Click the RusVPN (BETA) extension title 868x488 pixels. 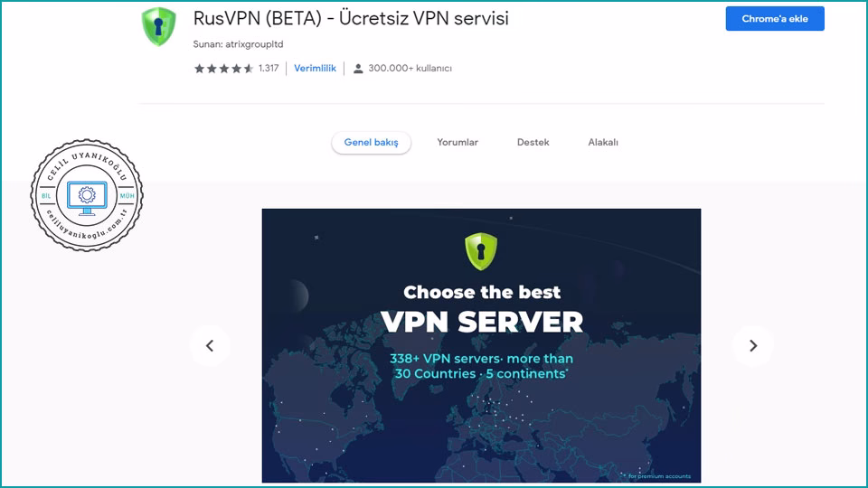pos(351,18)
